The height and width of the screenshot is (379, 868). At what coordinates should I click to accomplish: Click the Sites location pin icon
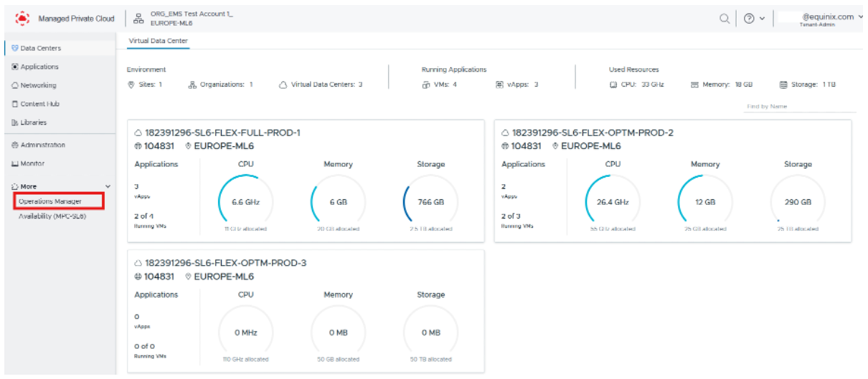131,85
